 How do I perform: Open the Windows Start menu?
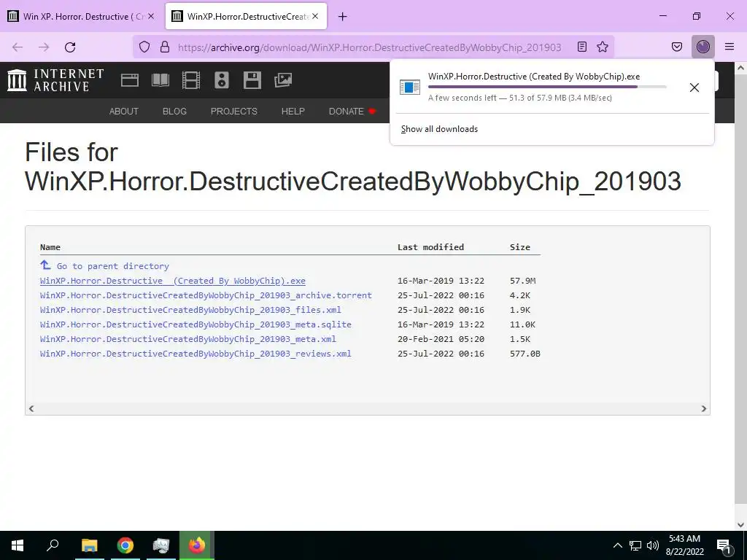point(18,545)
